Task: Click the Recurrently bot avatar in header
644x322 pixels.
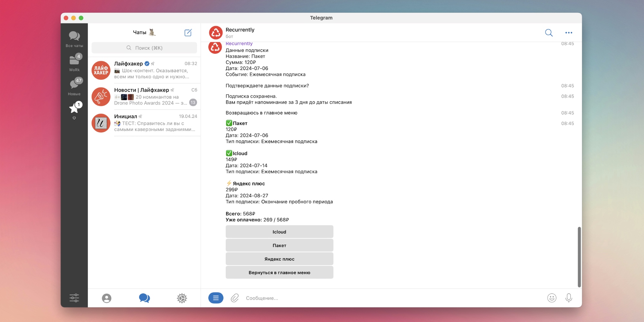Action: [216, 33]
